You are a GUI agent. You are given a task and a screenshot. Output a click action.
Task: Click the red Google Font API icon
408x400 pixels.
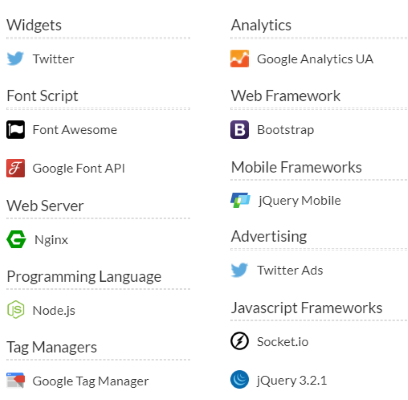pyautogui.click(x=15, y=168)
